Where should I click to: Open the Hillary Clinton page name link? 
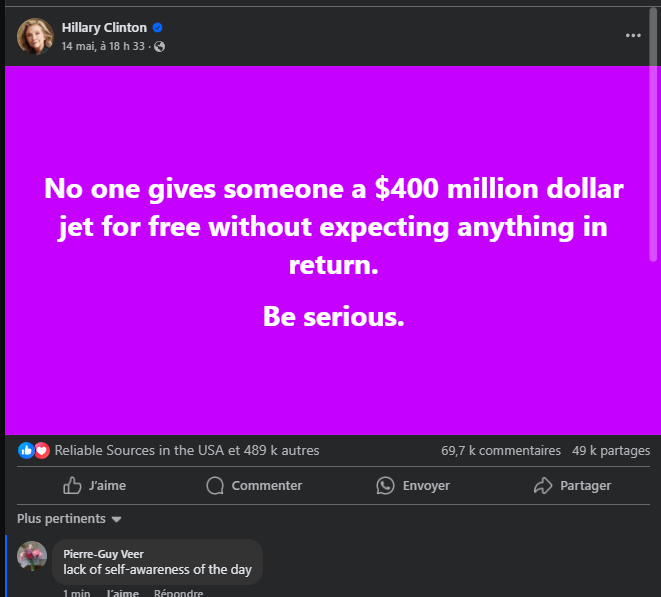click(x=104, y=27)
